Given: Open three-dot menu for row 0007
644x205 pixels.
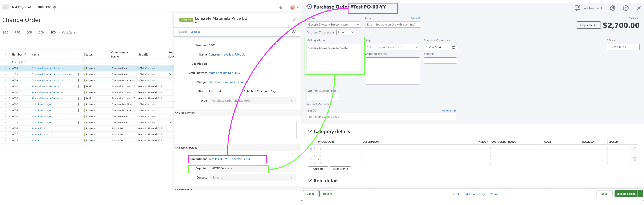Looking at the screenshot, I should (x=79, y=110).
